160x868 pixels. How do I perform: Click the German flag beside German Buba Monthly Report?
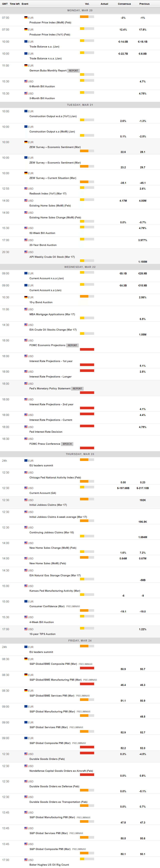point(26,66)
